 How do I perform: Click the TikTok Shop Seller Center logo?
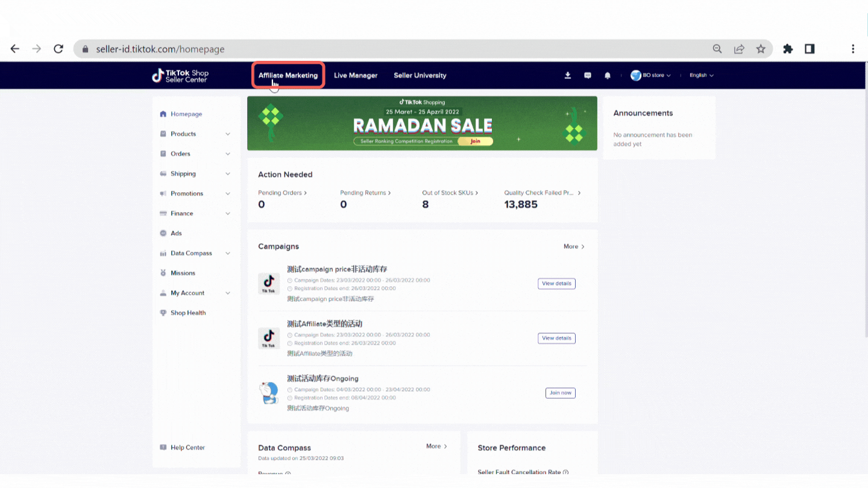180,76
